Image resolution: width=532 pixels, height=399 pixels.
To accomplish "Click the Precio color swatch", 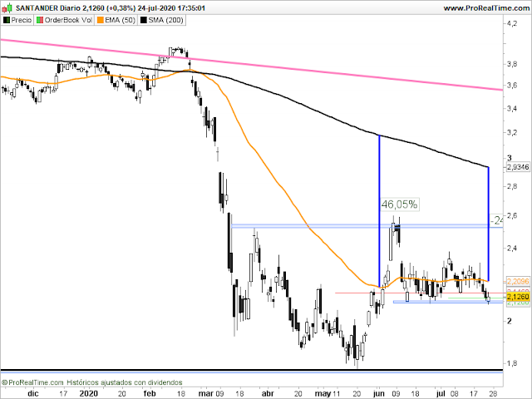I will [x=7, y=20].
